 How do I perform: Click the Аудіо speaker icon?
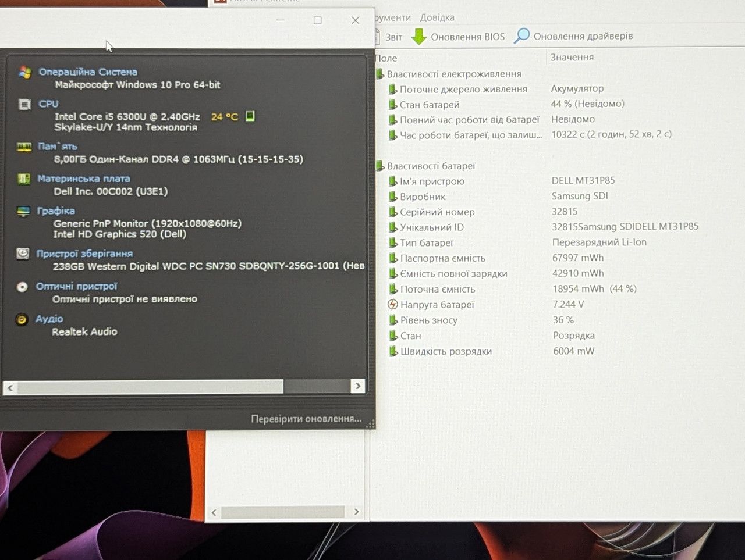[22, 319]
